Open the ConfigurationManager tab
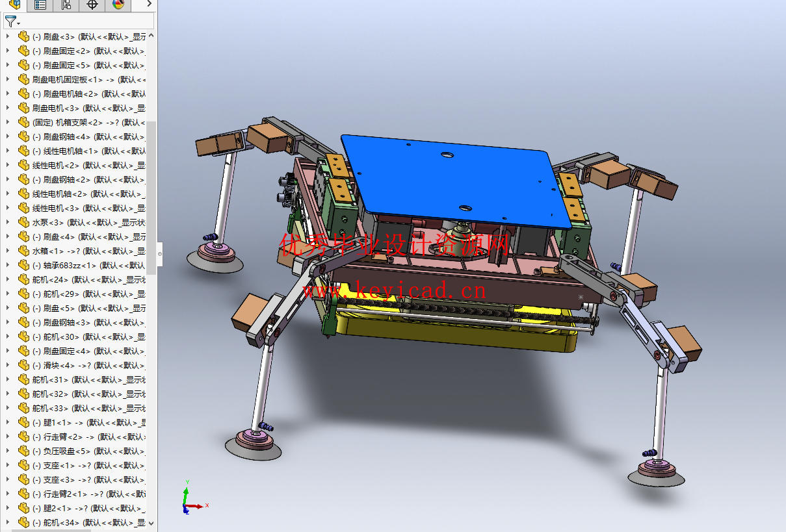The height and width of the screenshot is (532, 786). click(66, 5)
